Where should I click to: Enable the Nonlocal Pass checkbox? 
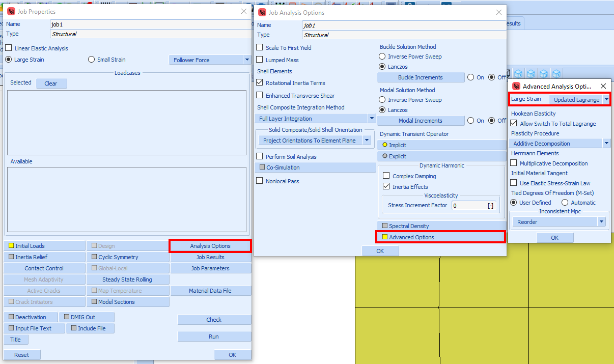click(x=260, y=181)
